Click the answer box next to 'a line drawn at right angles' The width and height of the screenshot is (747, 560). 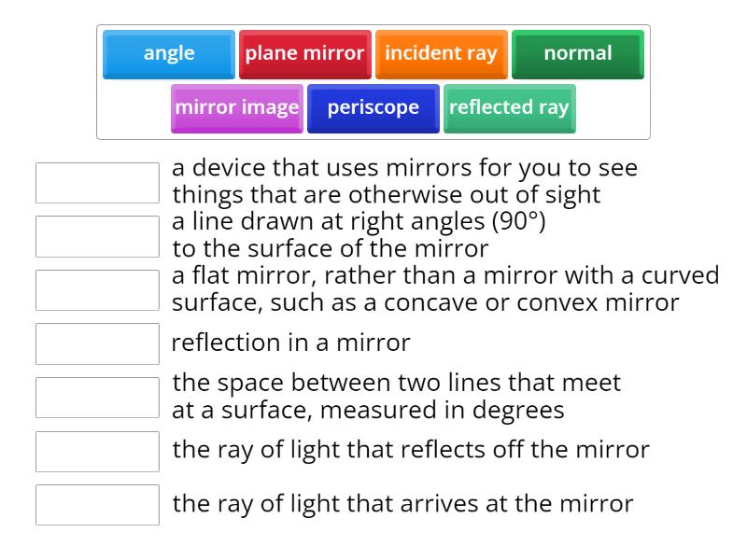point(97,236)
